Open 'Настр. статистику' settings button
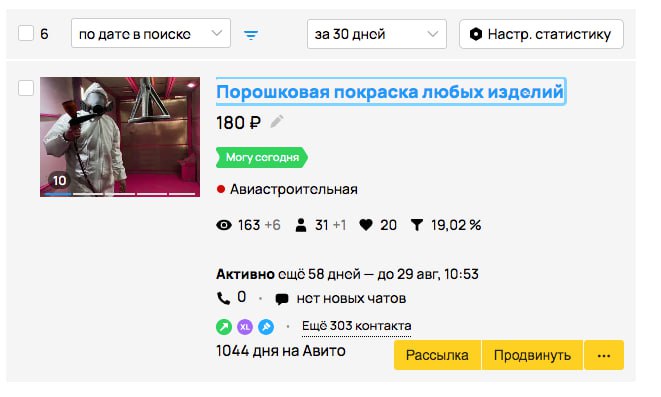The height and width of the screenshot is (397, 661). [x=541, y=34]
